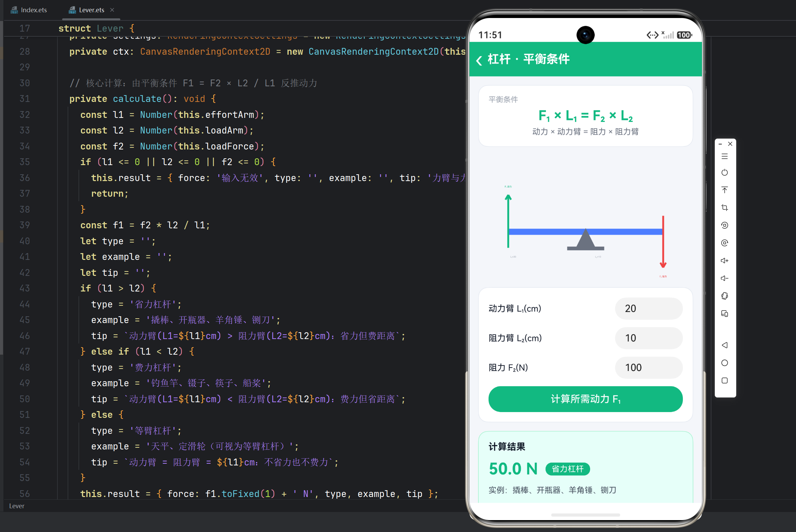Click the phone home indicator bar
The width and height of the screenshot is (796, 532).
585,515
